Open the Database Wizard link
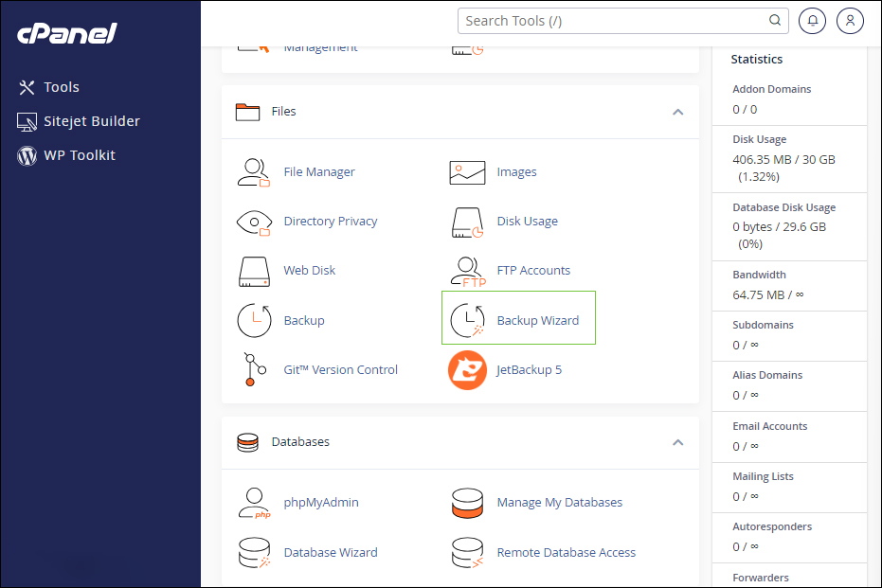Screen dimensions: 882x588 pos(331,553)
